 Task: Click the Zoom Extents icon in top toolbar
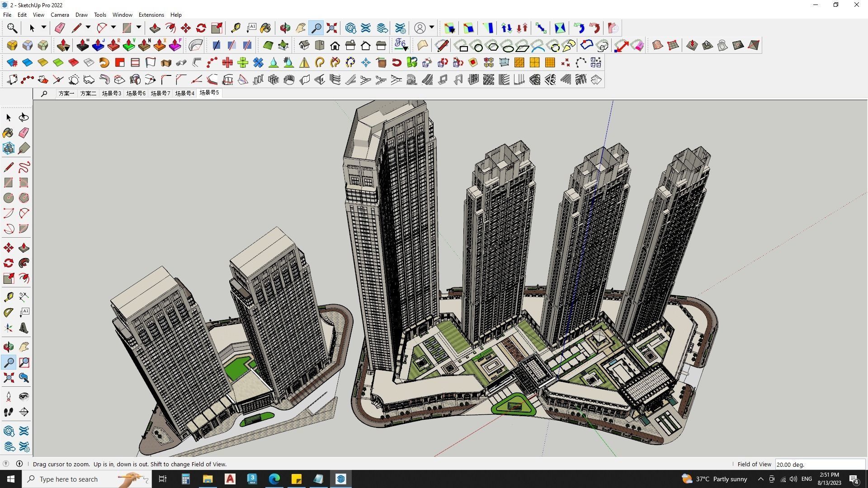332,28
